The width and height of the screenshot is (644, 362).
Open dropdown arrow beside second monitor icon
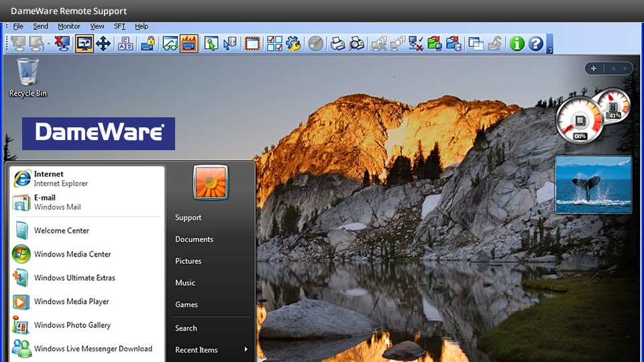[x=48, y=44]
